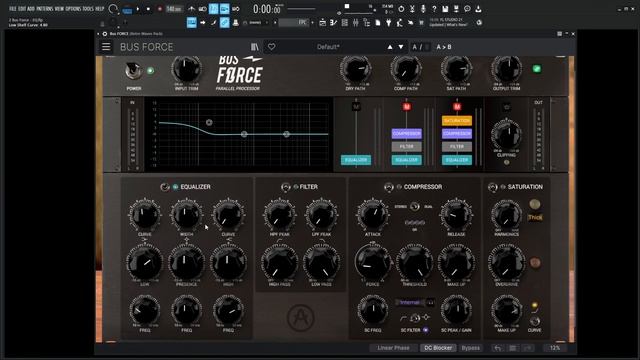The image size is (640, 360).
Task: Click the Filter section headphone solo icon
Action: coord(285,187)
